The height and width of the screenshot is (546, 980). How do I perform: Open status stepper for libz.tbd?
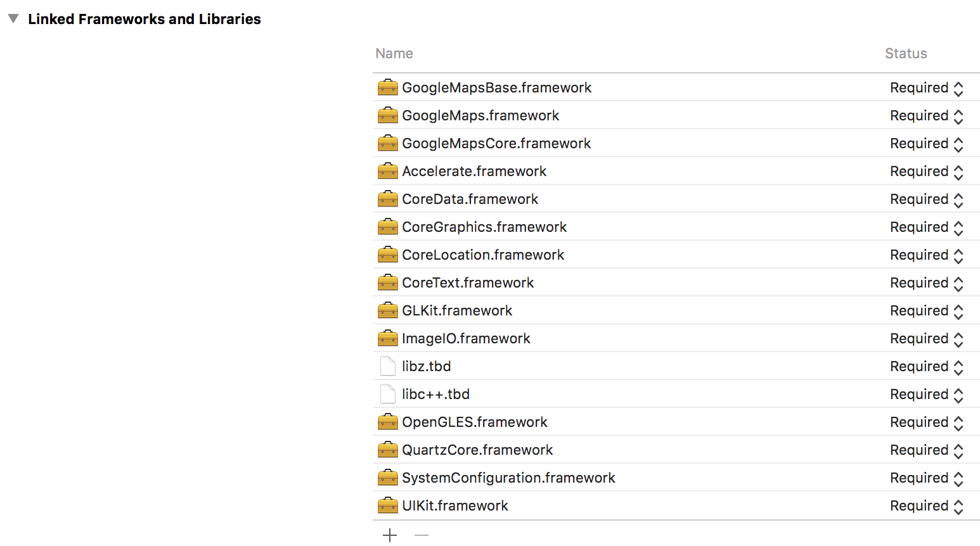[958, 367]
